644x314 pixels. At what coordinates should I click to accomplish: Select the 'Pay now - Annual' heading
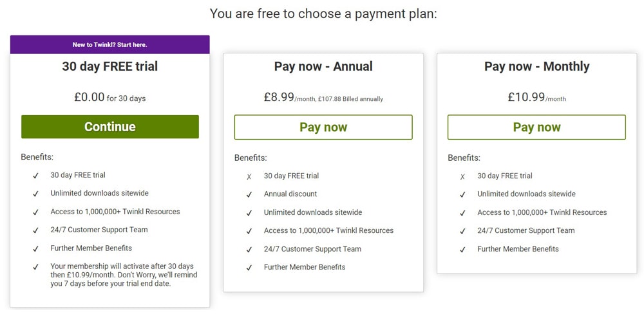[323, 66]
